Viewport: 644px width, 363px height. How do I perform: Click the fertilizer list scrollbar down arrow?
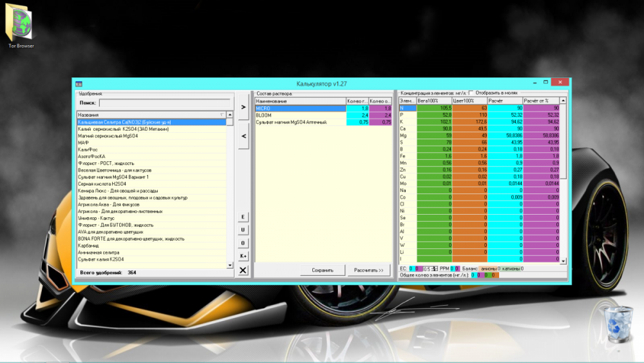tap(230, 265)
